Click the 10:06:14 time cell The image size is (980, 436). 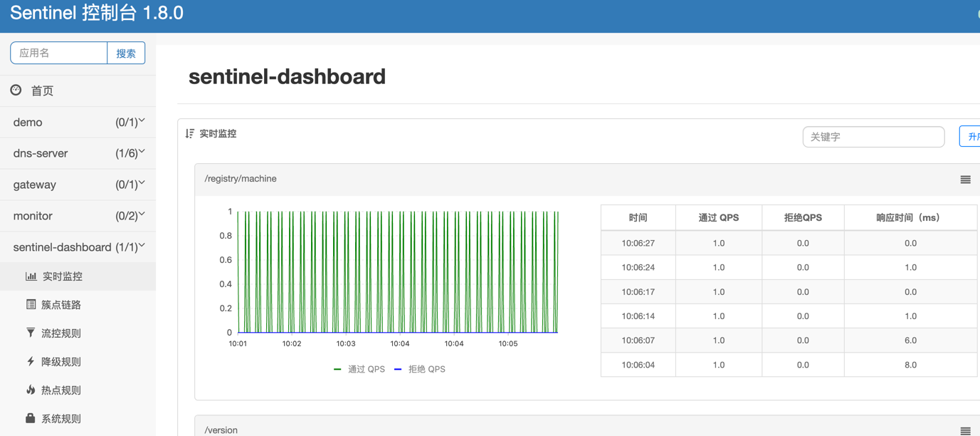click(638, 316)
